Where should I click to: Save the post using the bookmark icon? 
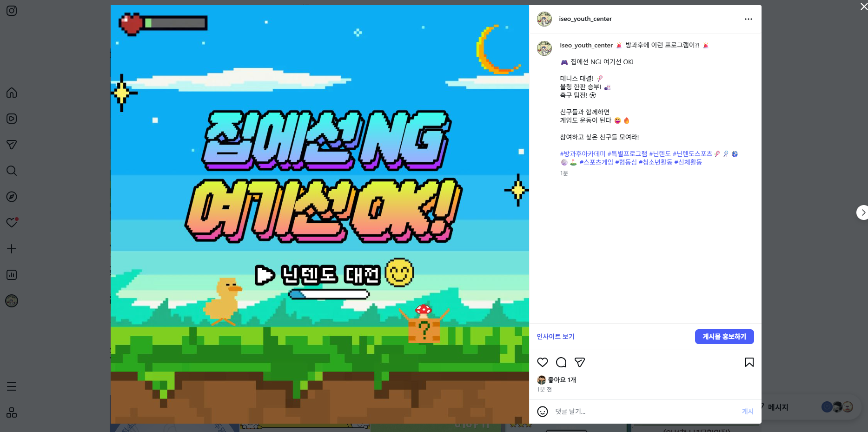[x=749, y=362]
